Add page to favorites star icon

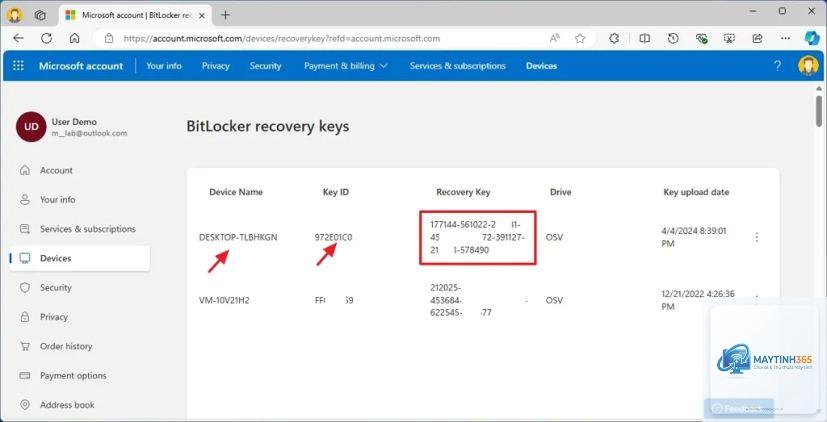coord(580,38)
